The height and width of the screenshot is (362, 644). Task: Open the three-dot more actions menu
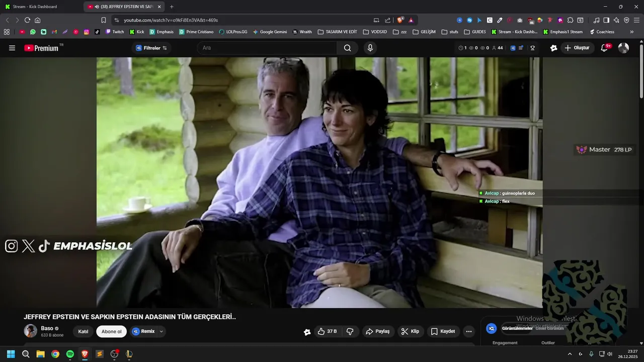(x=469, y=331)
